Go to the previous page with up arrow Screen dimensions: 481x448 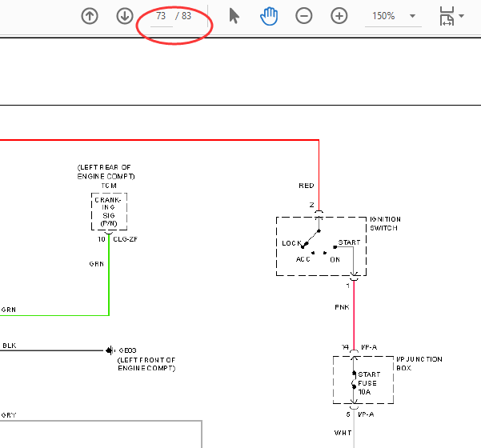coord(90,16)
